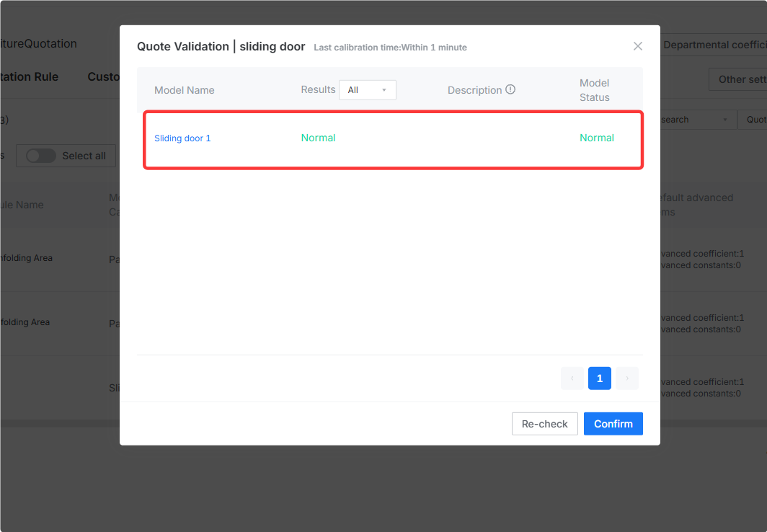Click the Other settings button
This screenshot has height=532, width=767.
tap(738, 79)
